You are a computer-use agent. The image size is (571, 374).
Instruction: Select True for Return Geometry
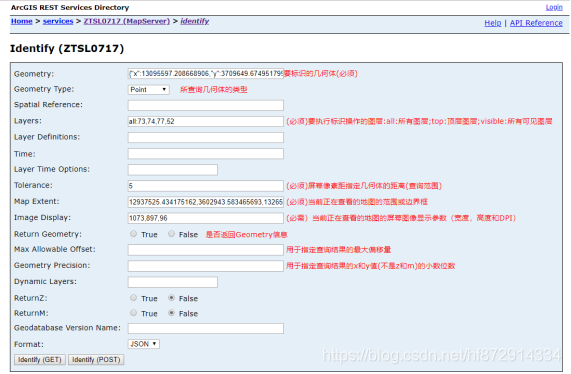coord(134,234)
